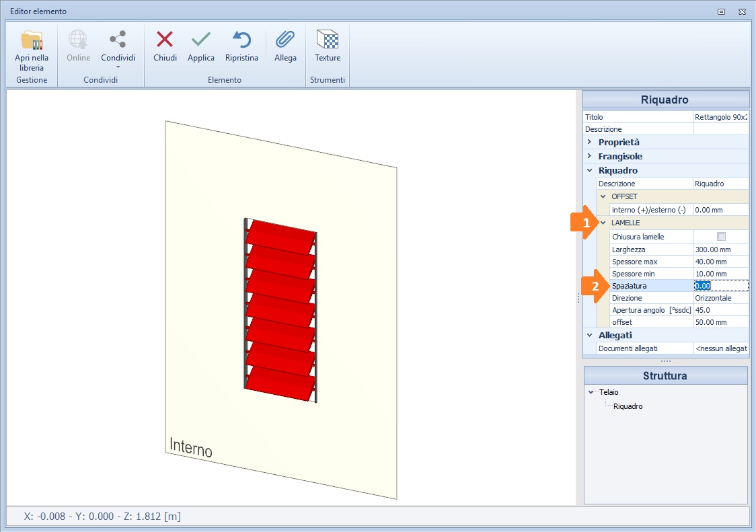Image resolution: width=756 pixels, height=532 pixels.
Task: Apply changes with the Applica checkmark
Action: click(x=201, y=40)
